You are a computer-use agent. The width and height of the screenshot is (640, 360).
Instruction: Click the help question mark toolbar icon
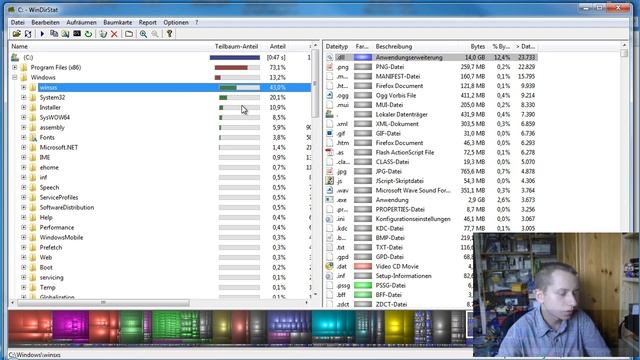[169, 34]
